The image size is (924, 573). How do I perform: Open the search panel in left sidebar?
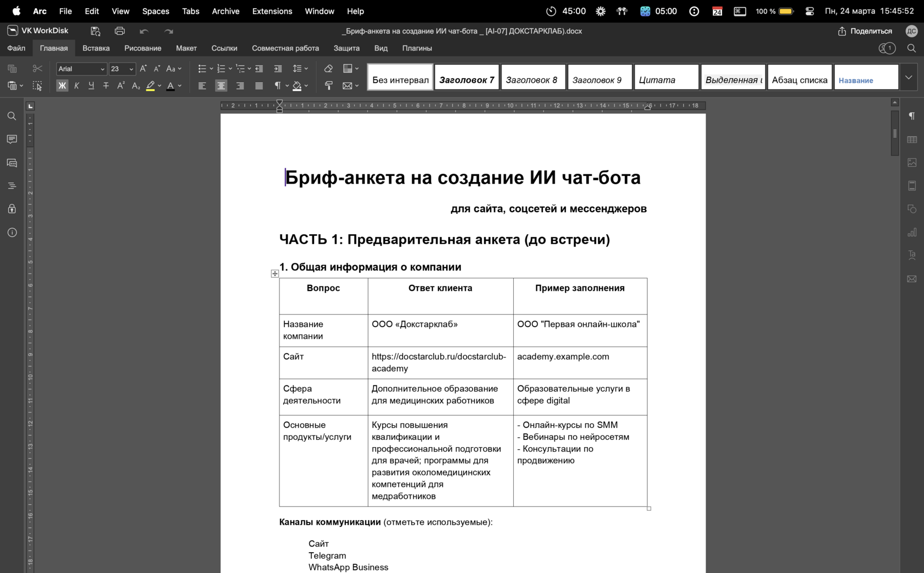pyautogui.click(x=12, y=117)
